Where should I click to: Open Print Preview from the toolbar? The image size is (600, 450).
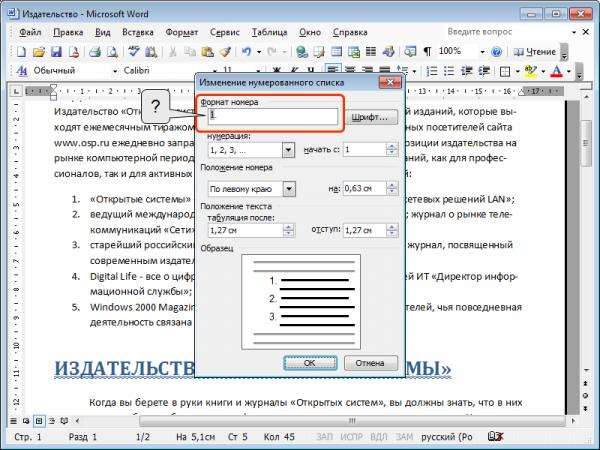click(x=112, y=52)
